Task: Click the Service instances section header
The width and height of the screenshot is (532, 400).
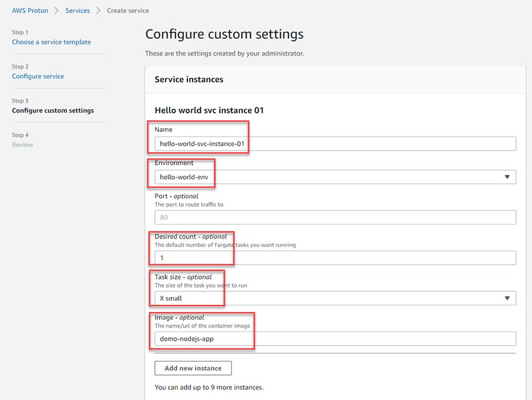Action: tap(187, 79)
